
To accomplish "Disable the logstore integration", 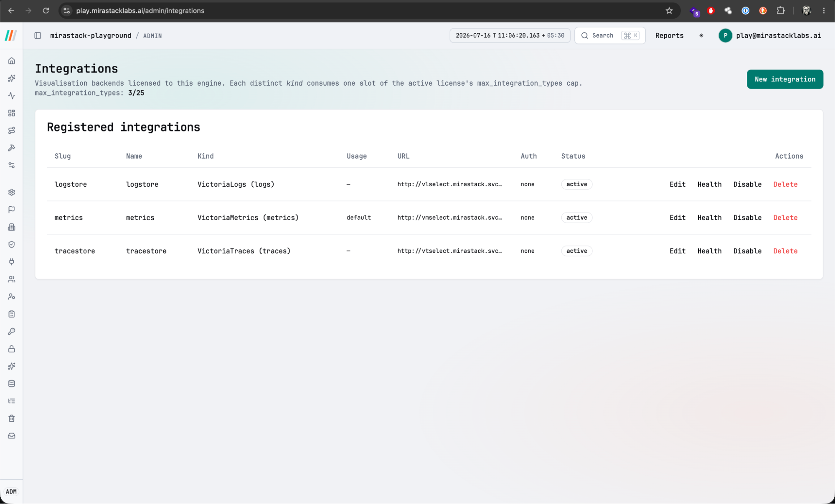I will coord(747,184).
